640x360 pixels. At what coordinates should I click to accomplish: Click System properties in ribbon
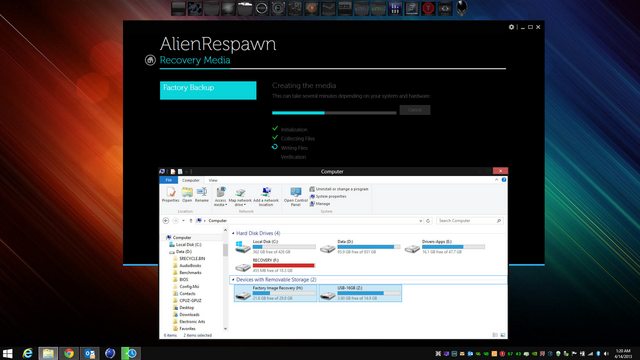pos(328,196)
